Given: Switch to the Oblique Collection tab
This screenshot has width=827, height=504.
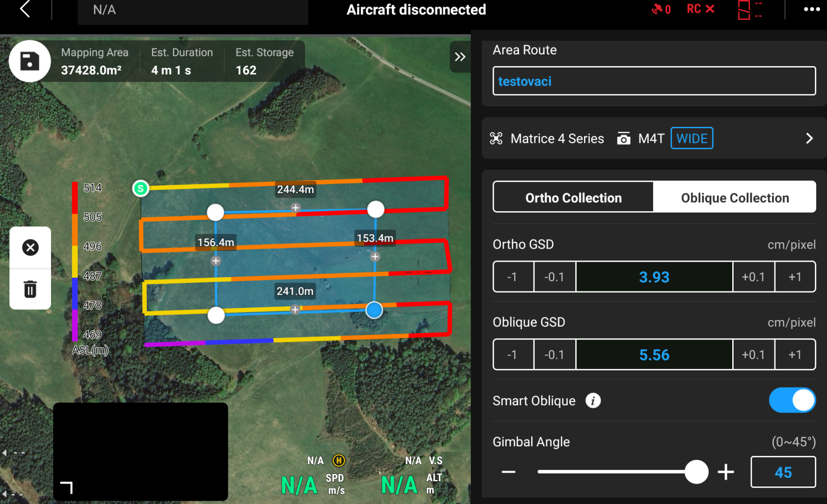Looking at the screenshot, I should pyautogui.click(x=734, y=198).
